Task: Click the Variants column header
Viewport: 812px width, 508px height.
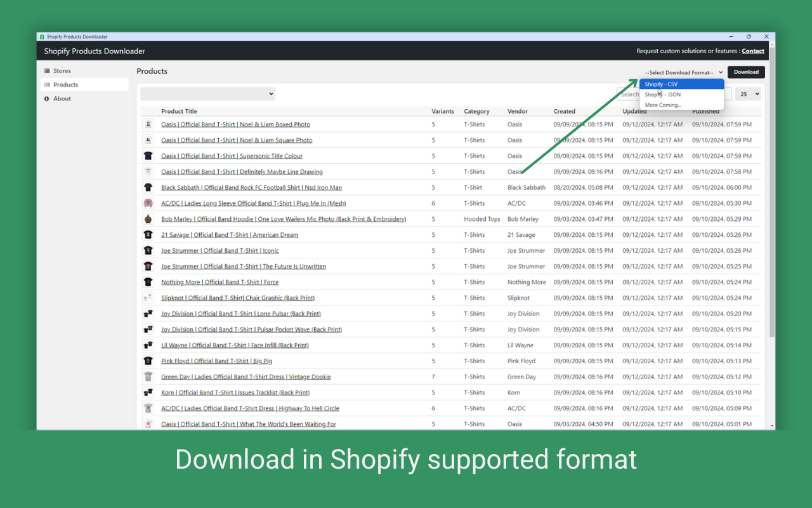Action: coord(443,111)
